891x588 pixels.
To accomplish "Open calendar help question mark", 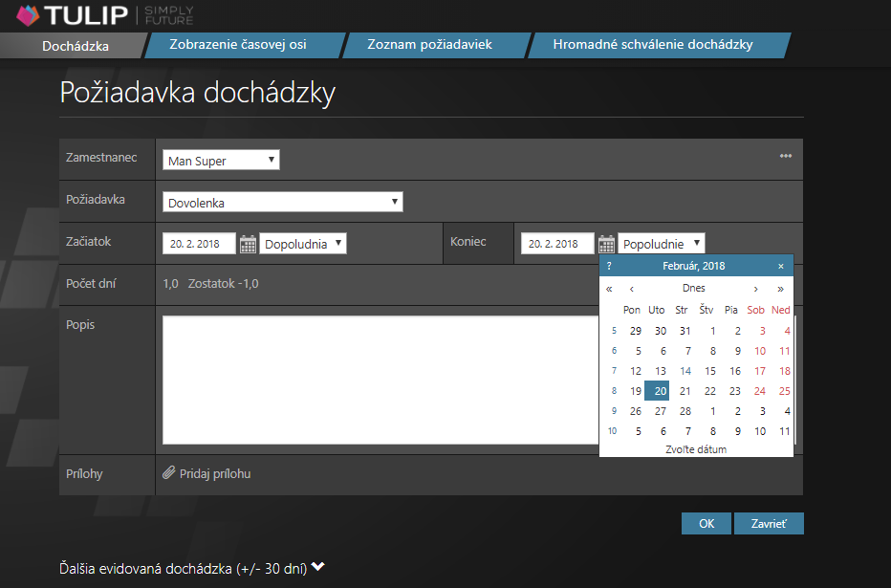I will [609, 266].
